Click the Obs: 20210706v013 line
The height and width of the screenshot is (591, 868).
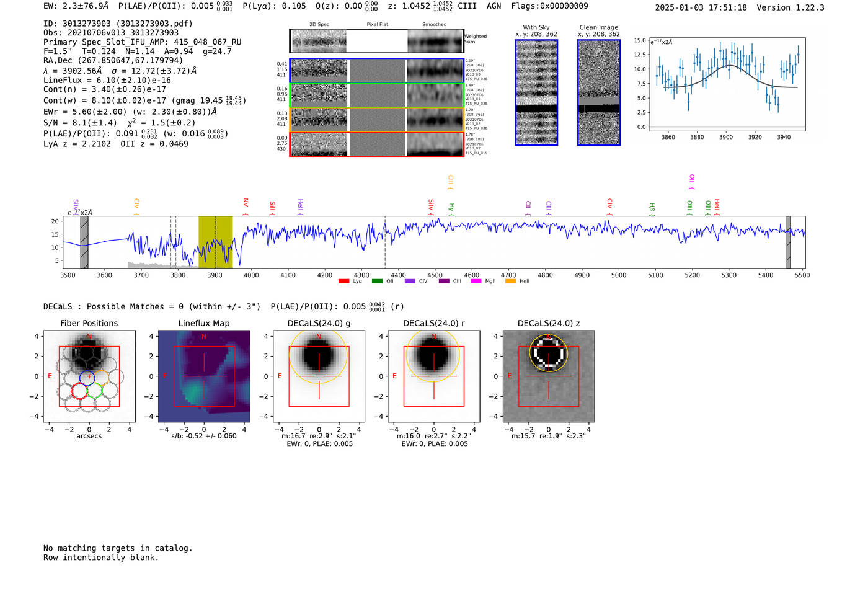(111, 33)
